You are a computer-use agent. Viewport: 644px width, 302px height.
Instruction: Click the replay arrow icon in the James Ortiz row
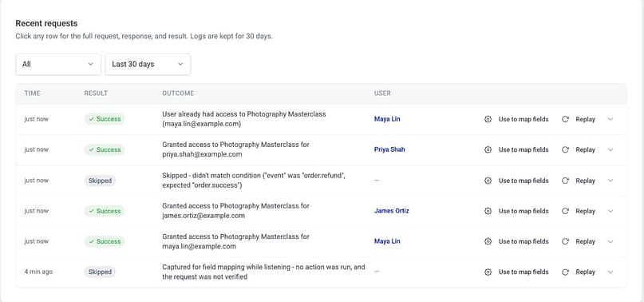(x=565, y=211)
